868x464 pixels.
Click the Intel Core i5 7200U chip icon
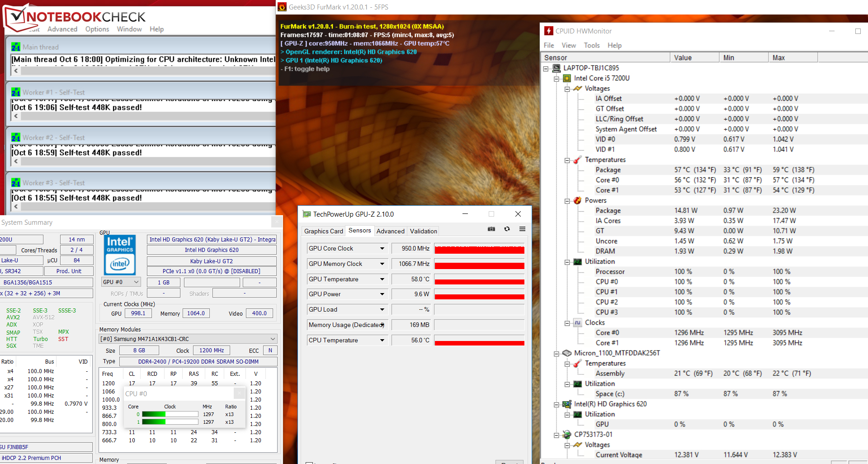coord(567,78)
